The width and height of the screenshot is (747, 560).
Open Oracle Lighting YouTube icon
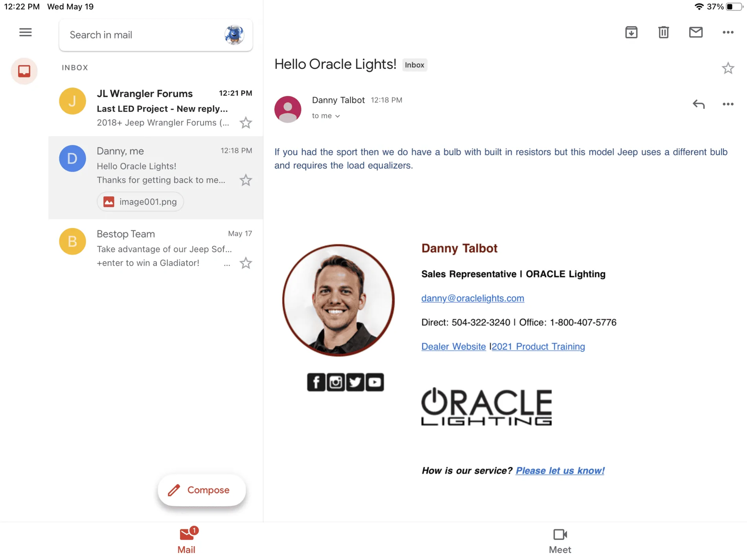point(375,382)
